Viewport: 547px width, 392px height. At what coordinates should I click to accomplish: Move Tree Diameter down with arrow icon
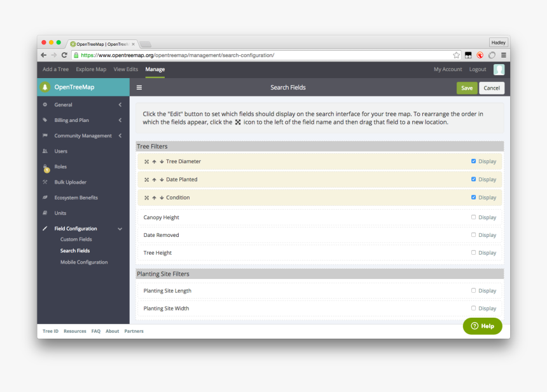(x=162, y=161)
